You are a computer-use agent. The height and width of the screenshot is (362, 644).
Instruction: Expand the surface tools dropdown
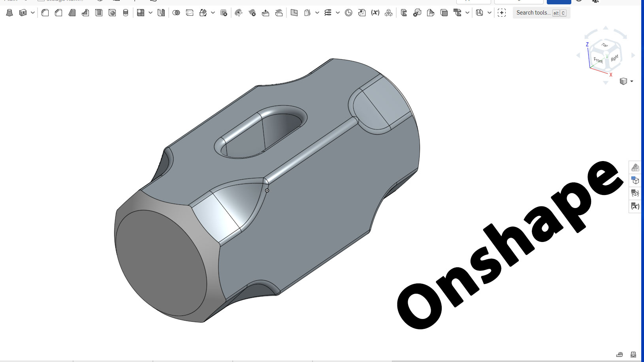[317, 13]
